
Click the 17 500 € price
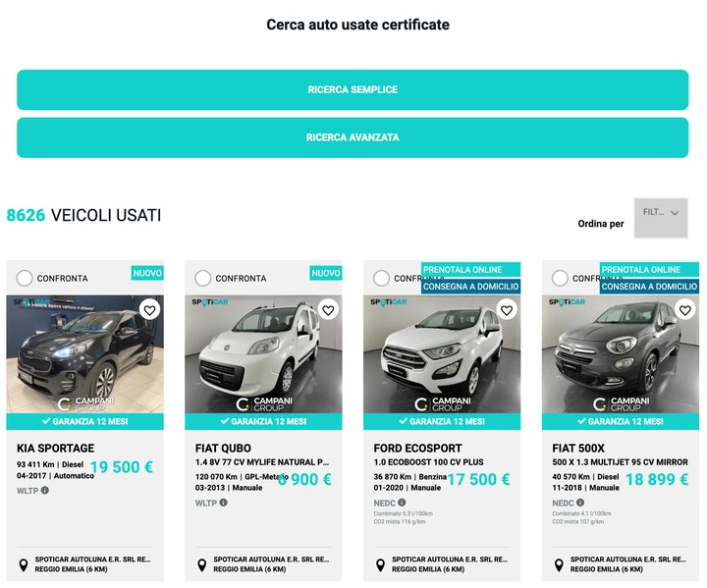click(x=478, y=479)
